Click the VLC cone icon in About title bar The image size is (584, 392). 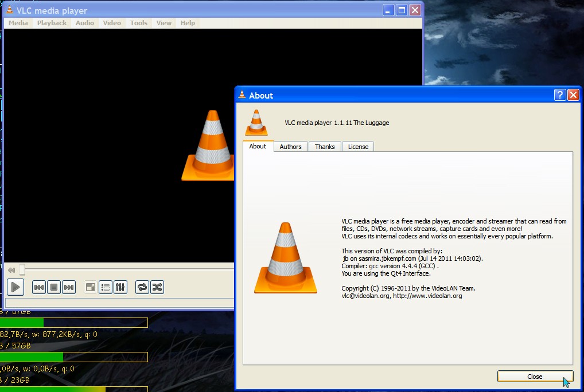pos(242,95)
